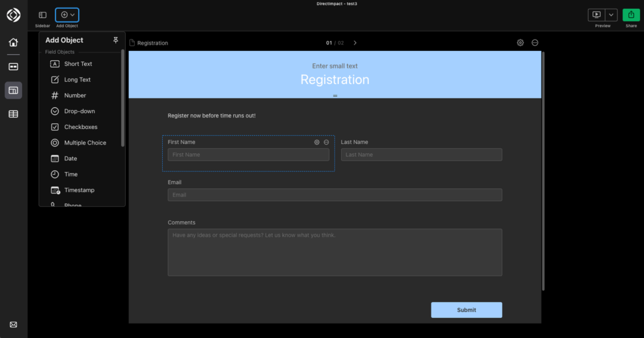Click the First Name input field
This screenshot has height=338, width=644.
tap(248, 155)
